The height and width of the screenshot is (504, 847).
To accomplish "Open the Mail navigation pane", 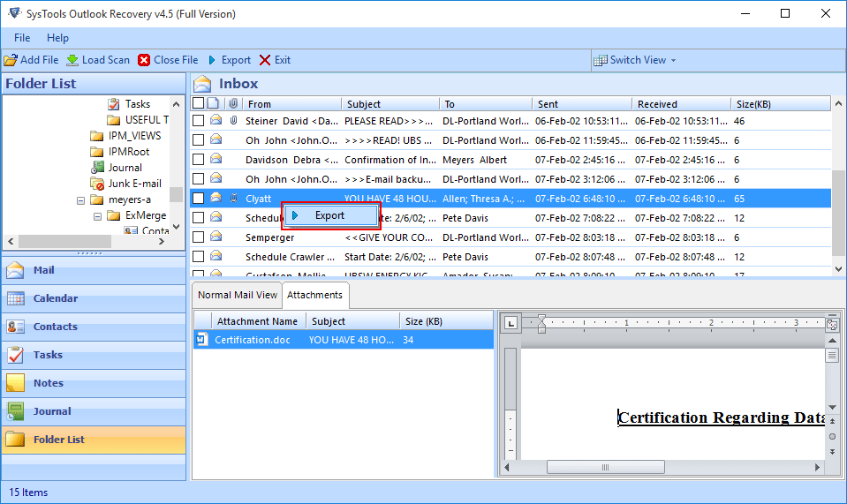I will coord(94,270).
